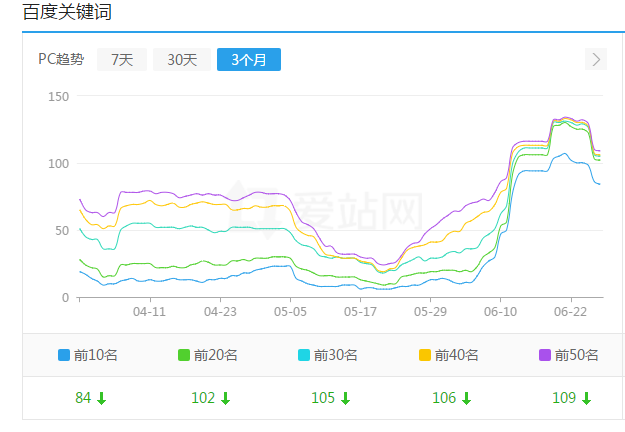This screenshot has height=432, width=625.
Task: Click the purple swatch for 前50名
Action: pos(544,354)
